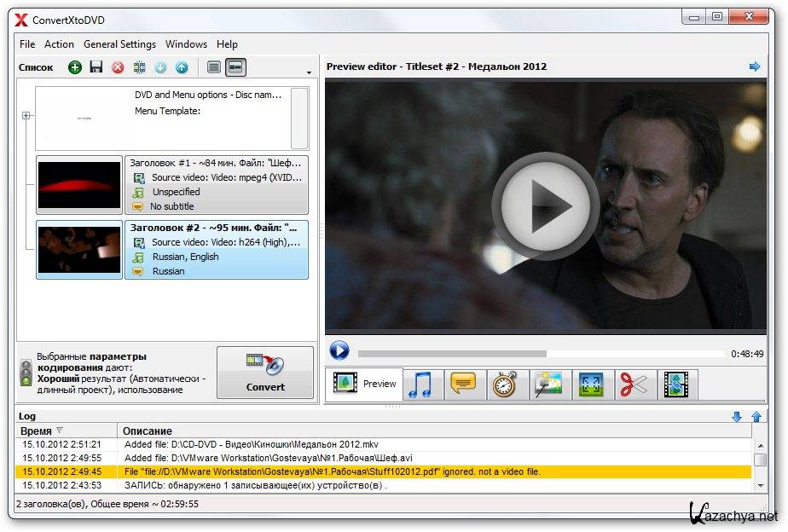Image resolution: width=788 pixels, height=532 pixels.
Task: Open the stopwatch chapters tab
Action: pyautogui.click(x=505, y=385)
